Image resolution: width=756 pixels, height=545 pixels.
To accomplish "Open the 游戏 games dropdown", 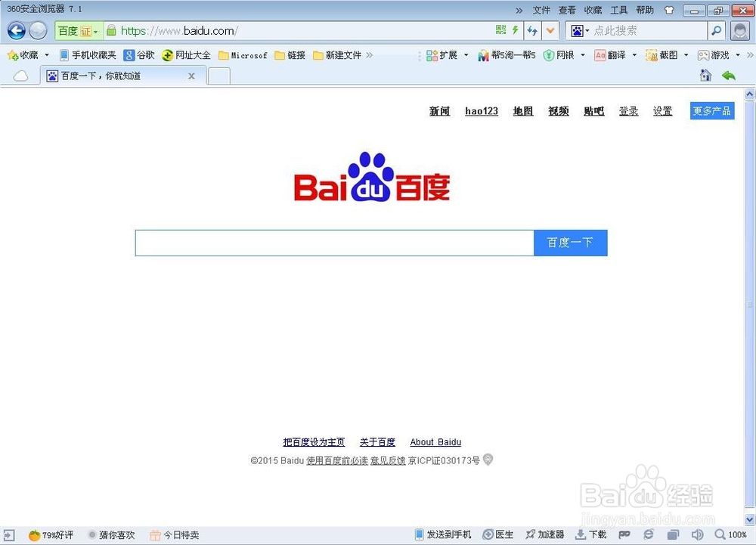I will coord(719,55).
